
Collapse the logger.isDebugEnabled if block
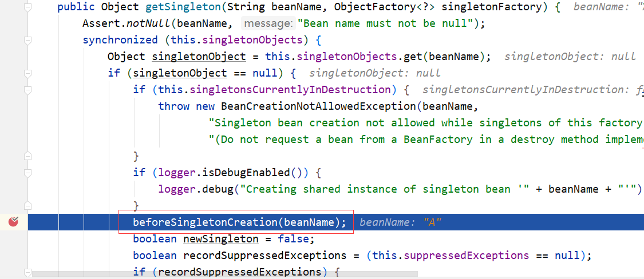click(27, 173)
